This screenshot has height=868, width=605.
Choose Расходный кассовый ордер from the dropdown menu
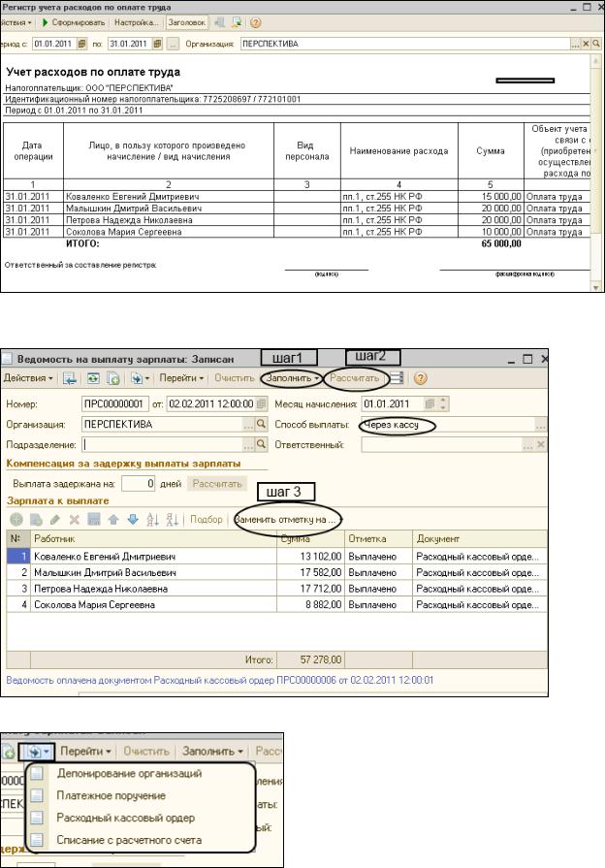(x=126, y=818)
